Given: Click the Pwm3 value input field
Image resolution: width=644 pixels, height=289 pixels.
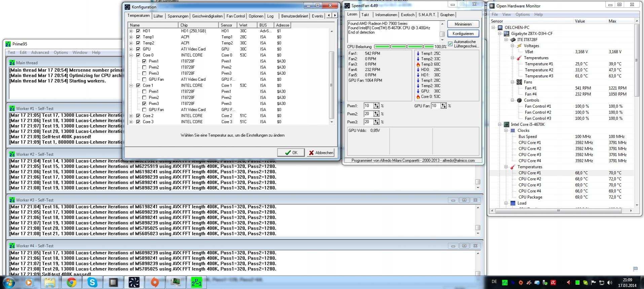Looking at the screenshot, I should click(369, 122).
